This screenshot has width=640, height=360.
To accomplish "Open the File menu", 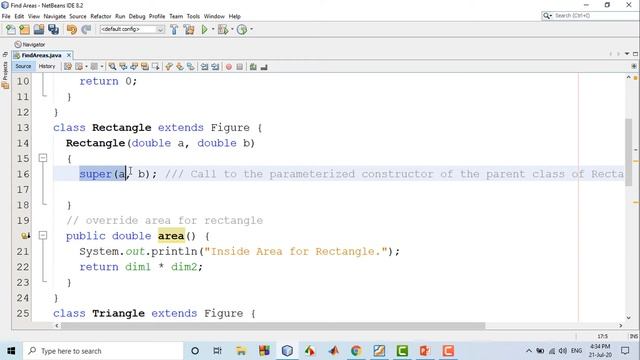I will coord(6,16).
